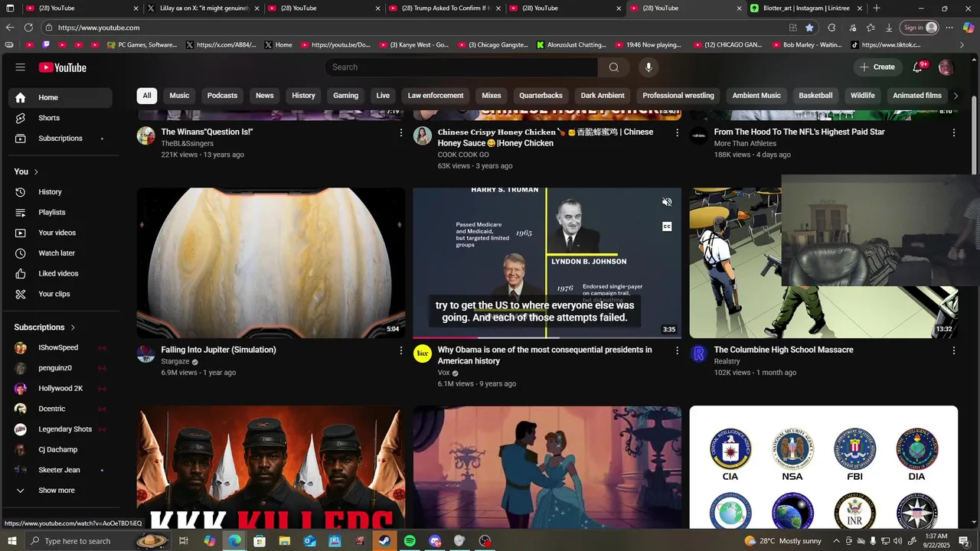Open Falling Into Jupiter (Simulation) title

(218, 350)
